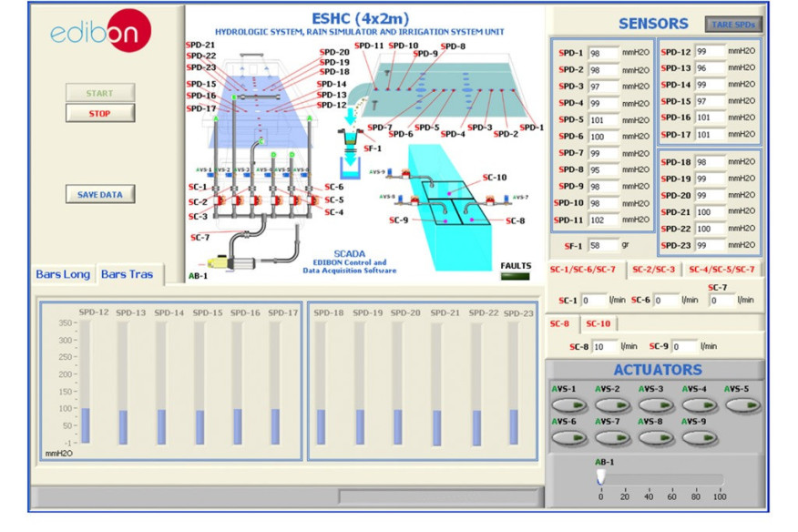Click the SPD-12 level bar

pos(86,383)
